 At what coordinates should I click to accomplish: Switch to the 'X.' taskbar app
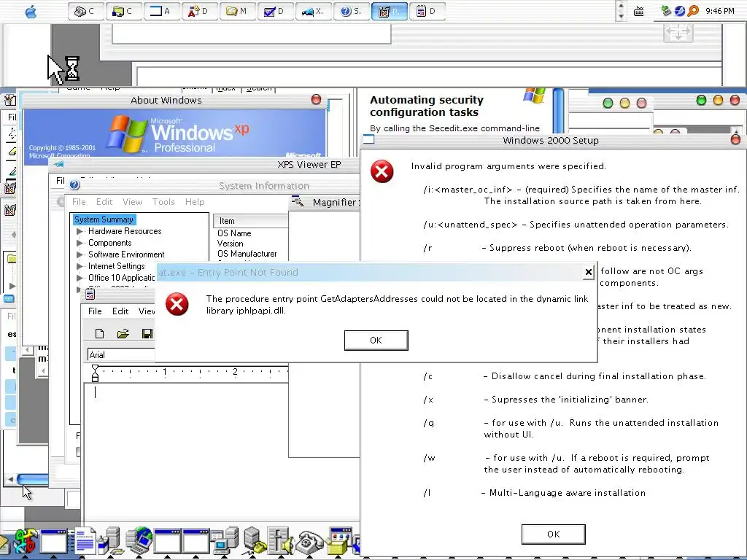point(314,11)
